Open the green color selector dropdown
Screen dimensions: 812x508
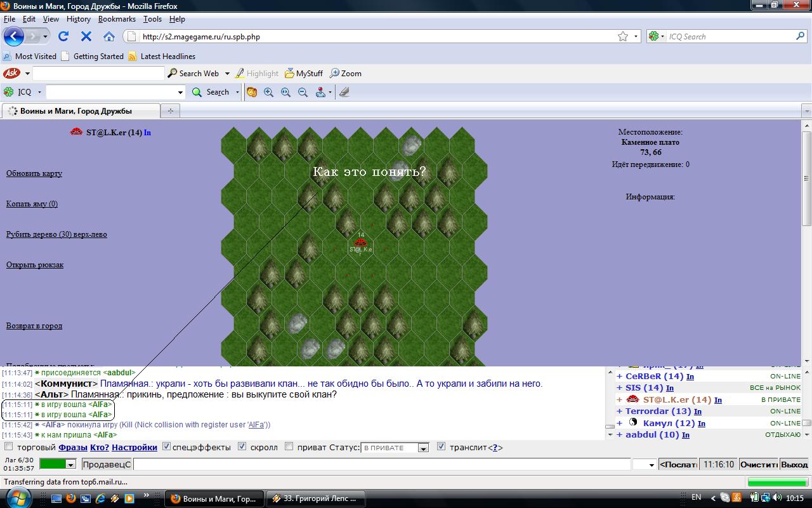(x=70, y=465)
